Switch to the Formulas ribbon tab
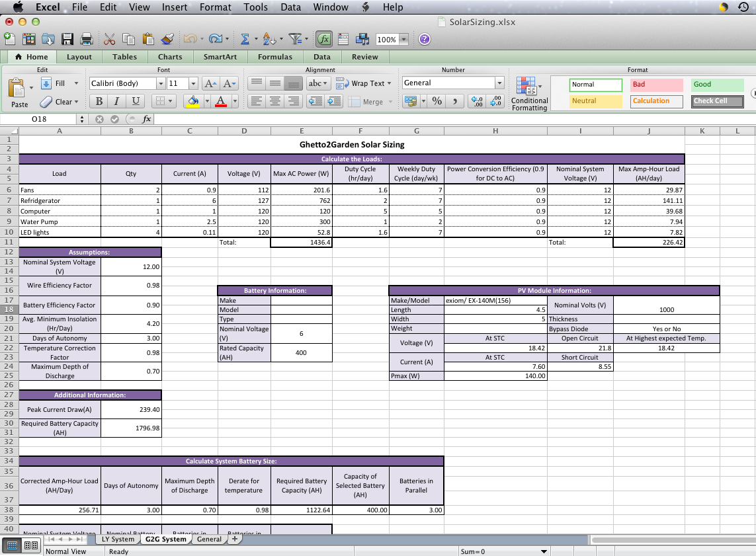This screenshot has width=756, height=556. tap(274, 57)
